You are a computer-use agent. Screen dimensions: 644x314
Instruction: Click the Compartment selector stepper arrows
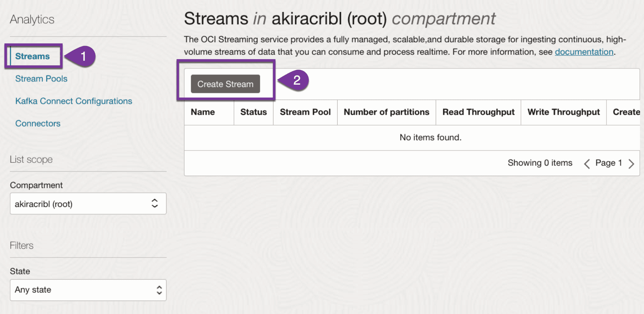155,203
